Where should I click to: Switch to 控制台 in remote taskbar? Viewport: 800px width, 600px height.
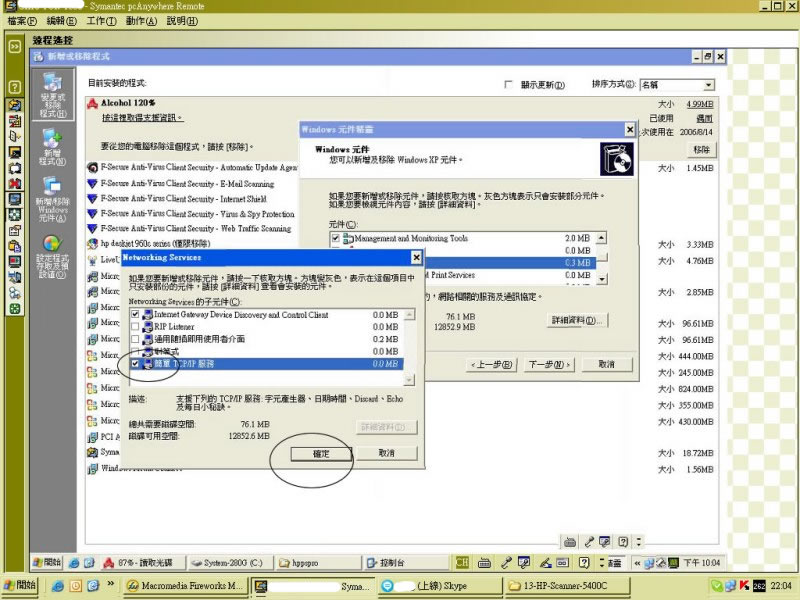pyautogui.click(x=407, y=563)
